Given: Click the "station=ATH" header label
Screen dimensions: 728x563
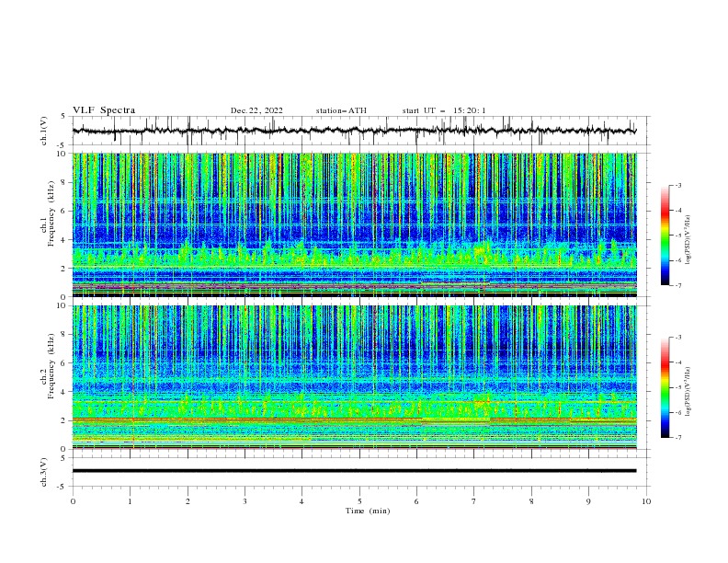Looking at the screenshot, I should pos(341,110).
